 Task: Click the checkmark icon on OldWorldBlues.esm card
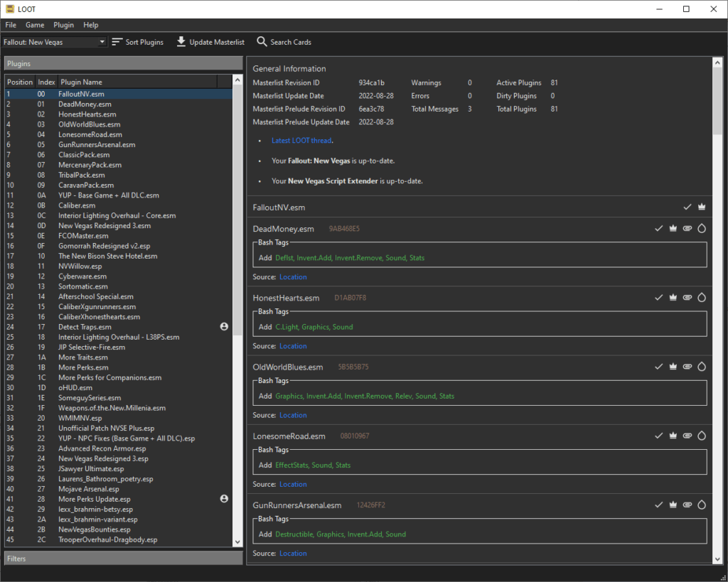click(658, 367)
